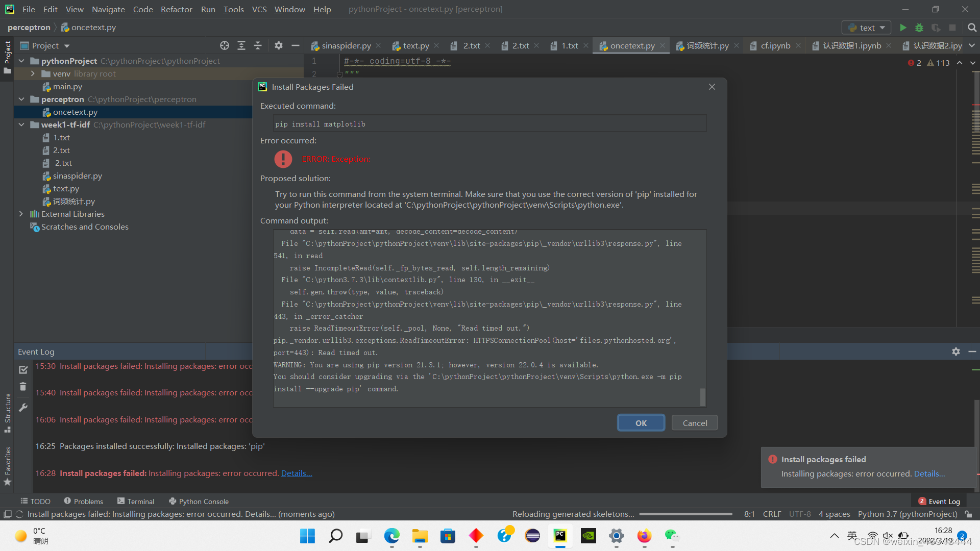Switch to the sinaspider.py editor tab

(346, 45)
